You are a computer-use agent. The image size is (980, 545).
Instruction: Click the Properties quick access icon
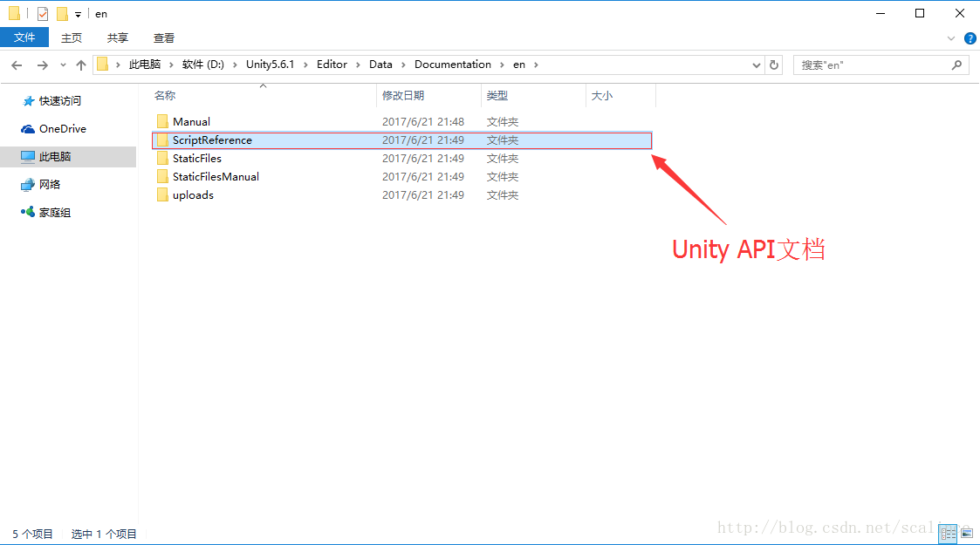(43, 14)
